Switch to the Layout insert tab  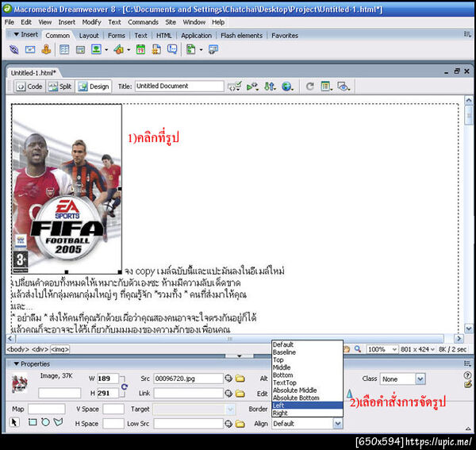89,36
